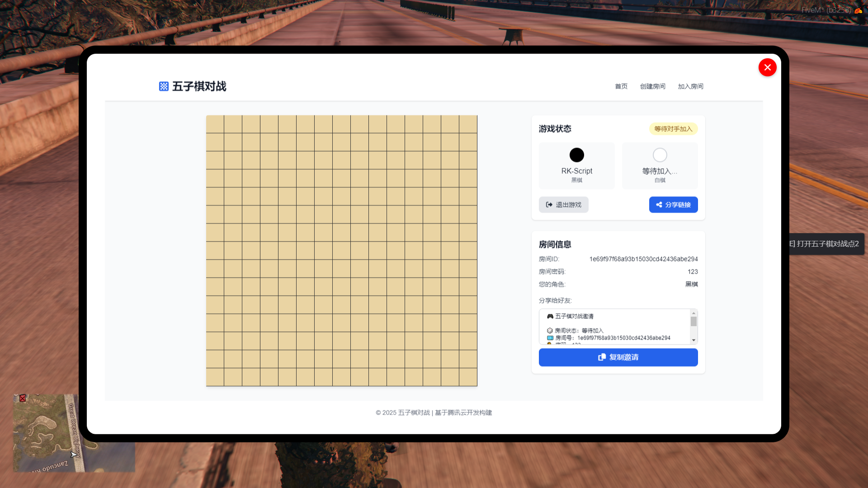868x488 pixels.
Task: Click the 分享给好友 label
Action: click(555, 300)
